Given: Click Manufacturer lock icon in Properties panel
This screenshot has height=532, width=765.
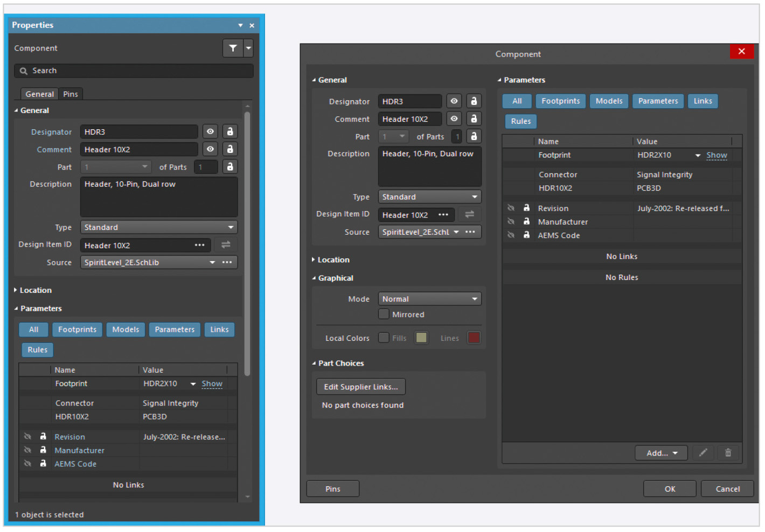Looking at the screenshot, I should point(43,450).
